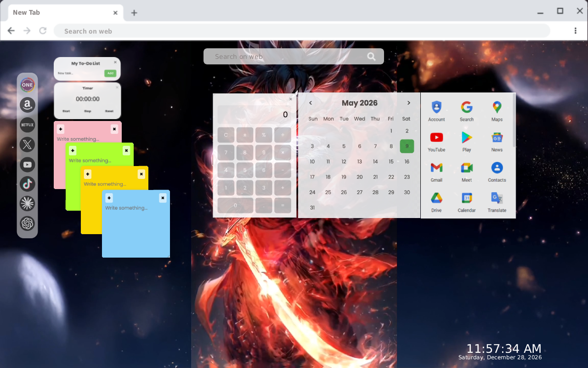Open the TikTok sidebar shortcut

click(28, 184)
